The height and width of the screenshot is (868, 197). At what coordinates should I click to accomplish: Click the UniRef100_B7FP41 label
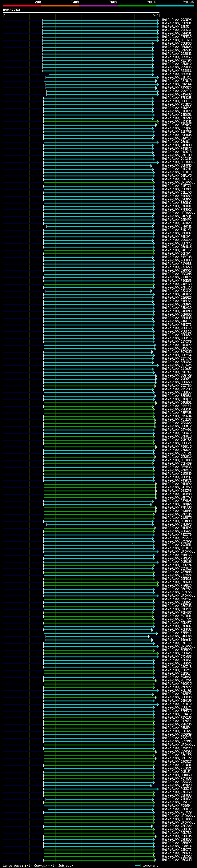click(177, 633)
